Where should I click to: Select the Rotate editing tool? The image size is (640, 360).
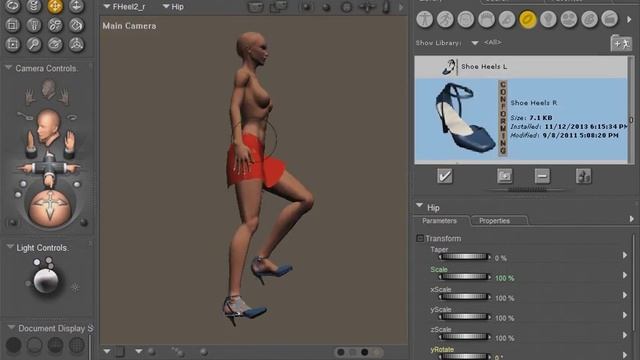(x=12, y=6)
